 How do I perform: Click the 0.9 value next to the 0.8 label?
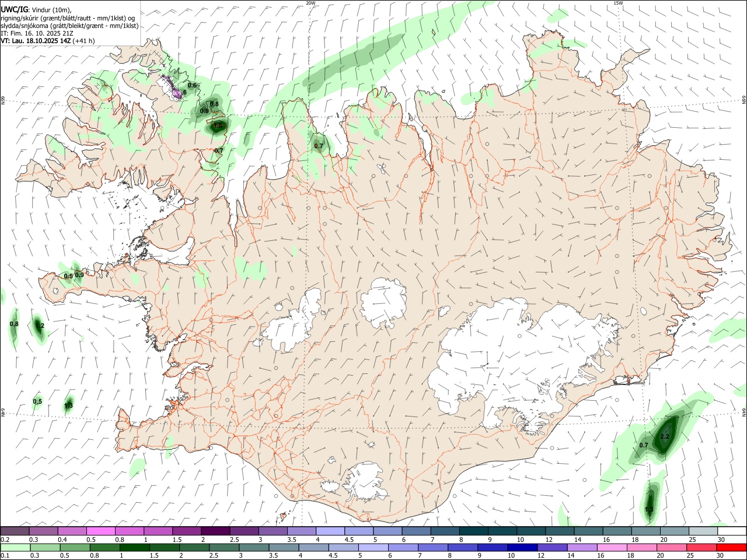[204, 111]
